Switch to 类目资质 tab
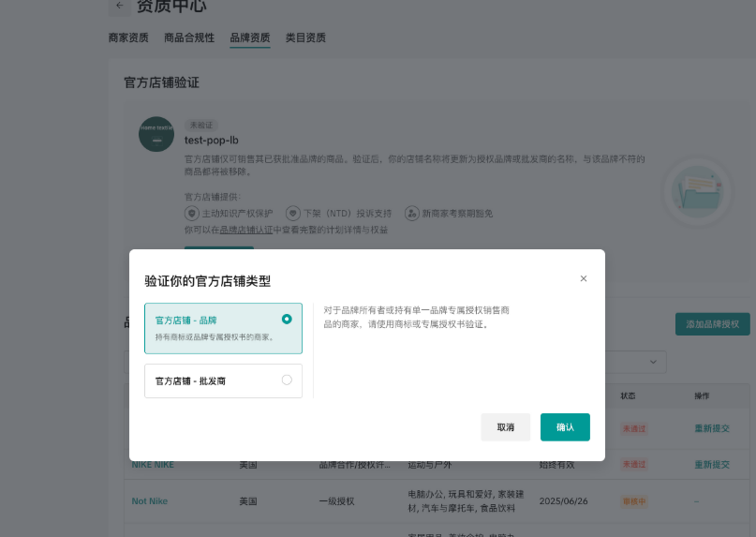The width and height of the screenshot is (756, 537). click(305, 37)
